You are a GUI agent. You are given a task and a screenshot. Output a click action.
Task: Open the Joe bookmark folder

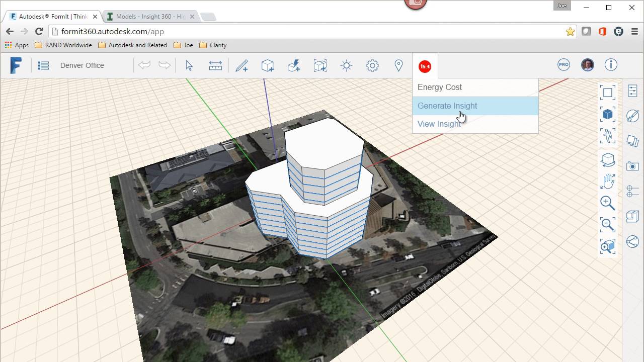[x=183, y=45]
